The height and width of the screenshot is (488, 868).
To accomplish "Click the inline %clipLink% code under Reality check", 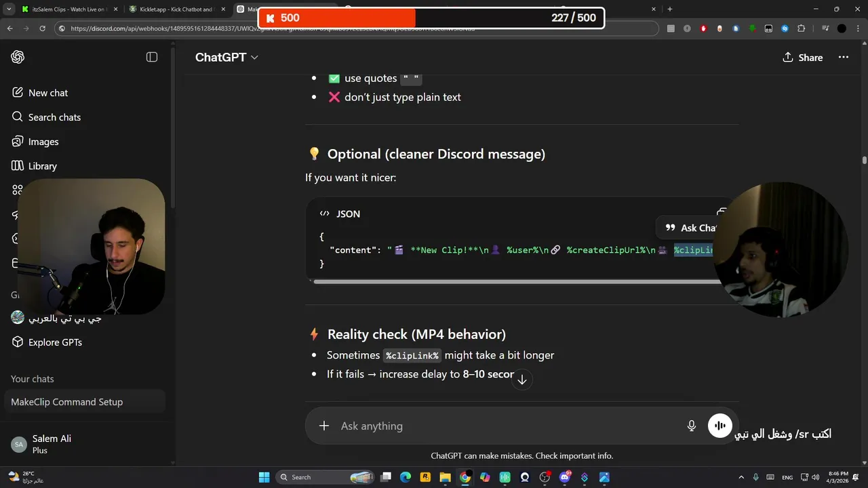I will point(412,355).
